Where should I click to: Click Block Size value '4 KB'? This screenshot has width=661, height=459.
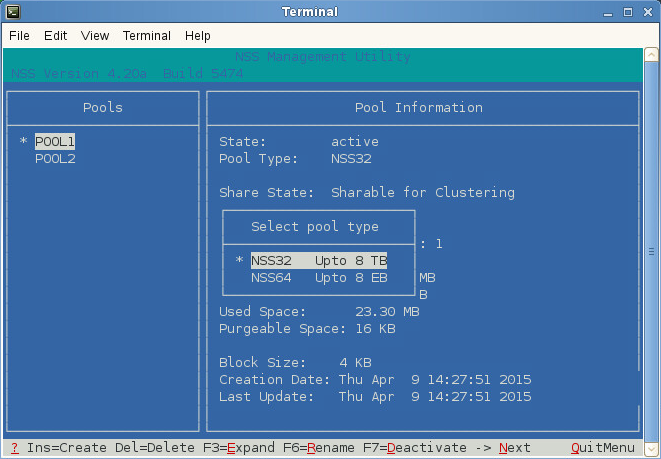355,363
